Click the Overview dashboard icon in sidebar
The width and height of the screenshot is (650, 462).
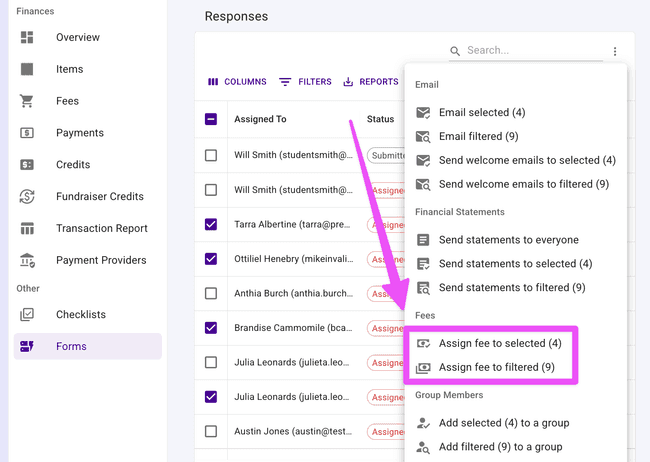pyautogui.click(x=27, y=37)
